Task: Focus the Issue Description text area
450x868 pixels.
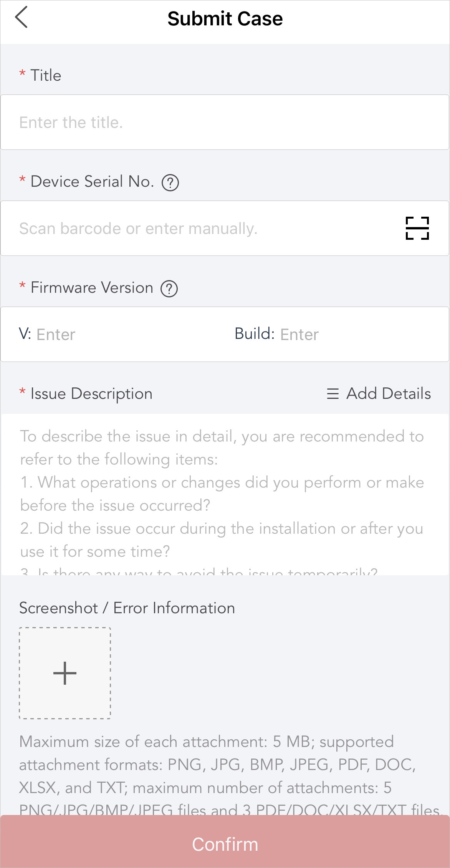Action: click(225, 495)
